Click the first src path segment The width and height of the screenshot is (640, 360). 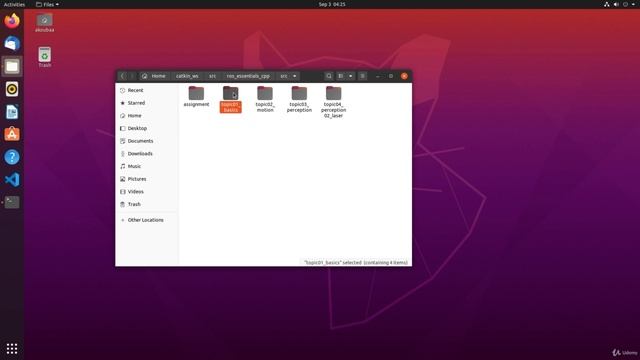pyautogui.click(x=213, y=76)
